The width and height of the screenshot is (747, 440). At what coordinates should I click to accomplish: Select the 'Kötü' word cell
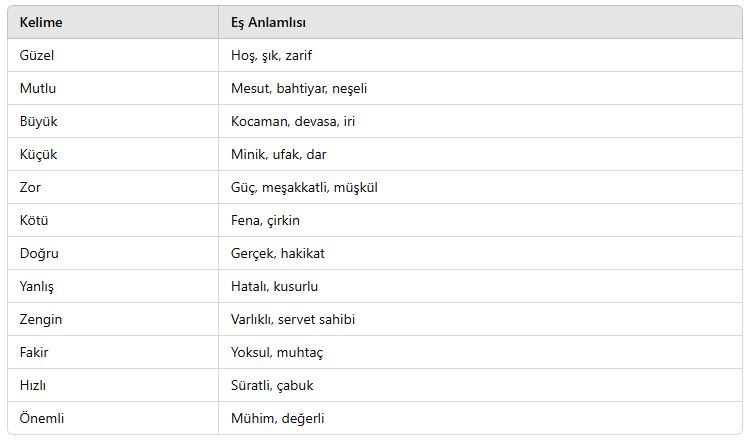click(113, 220)
